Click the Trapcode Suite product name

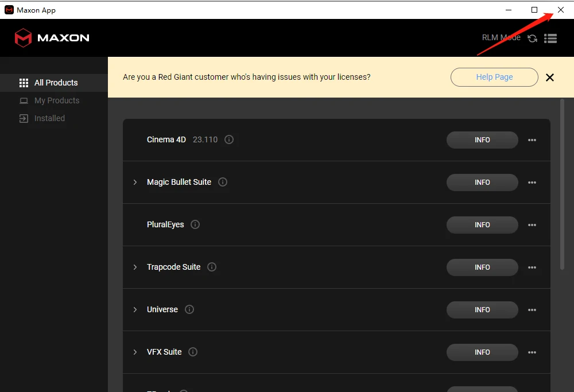[x=173, y=267]
